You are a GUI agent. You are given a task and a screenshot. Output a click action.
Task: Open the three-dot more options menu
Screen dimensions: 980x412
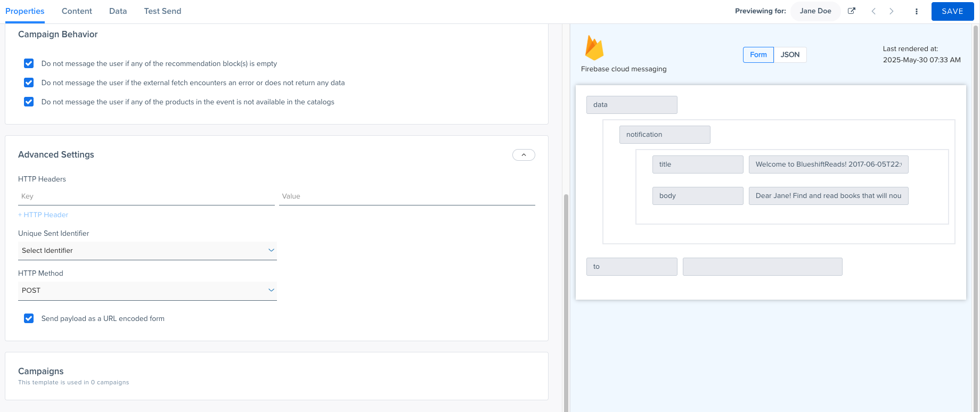916,11
